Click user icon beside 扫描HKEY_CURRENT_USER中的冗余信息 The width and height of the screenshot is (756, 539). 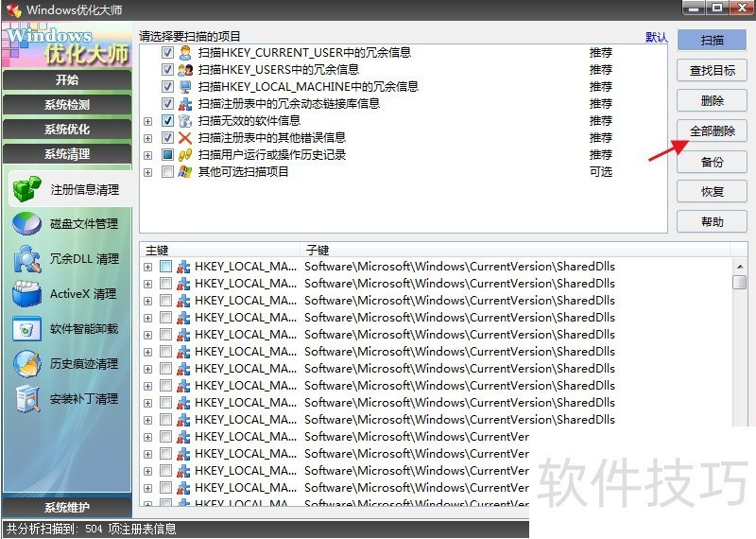[185, 53]
